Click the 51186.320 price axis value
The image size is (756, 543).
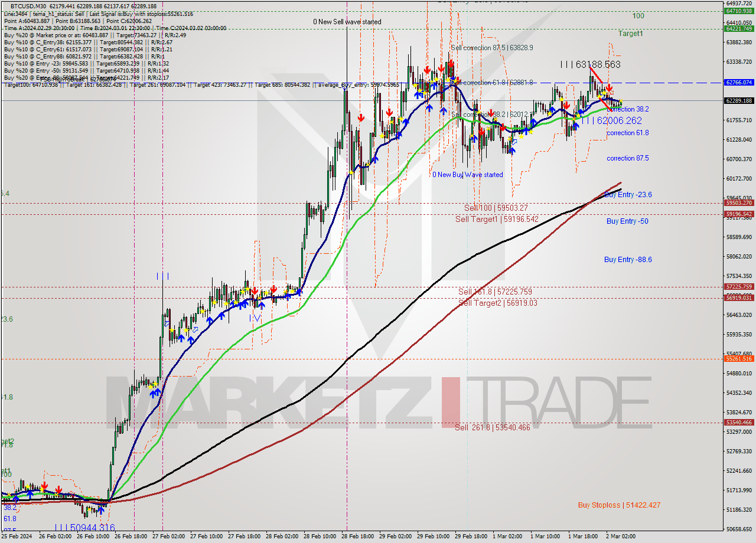click(739, 509)
